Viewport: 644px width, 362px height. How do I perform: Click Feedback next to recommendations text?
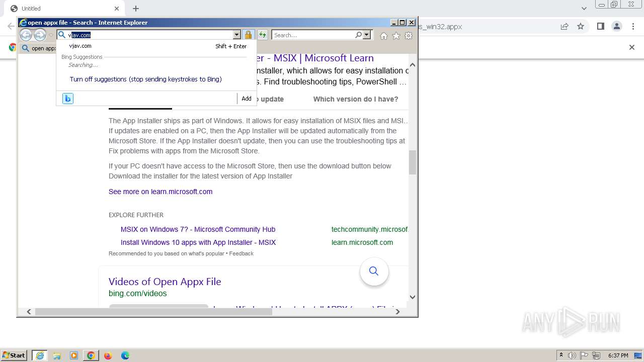[x=242, y=253]
